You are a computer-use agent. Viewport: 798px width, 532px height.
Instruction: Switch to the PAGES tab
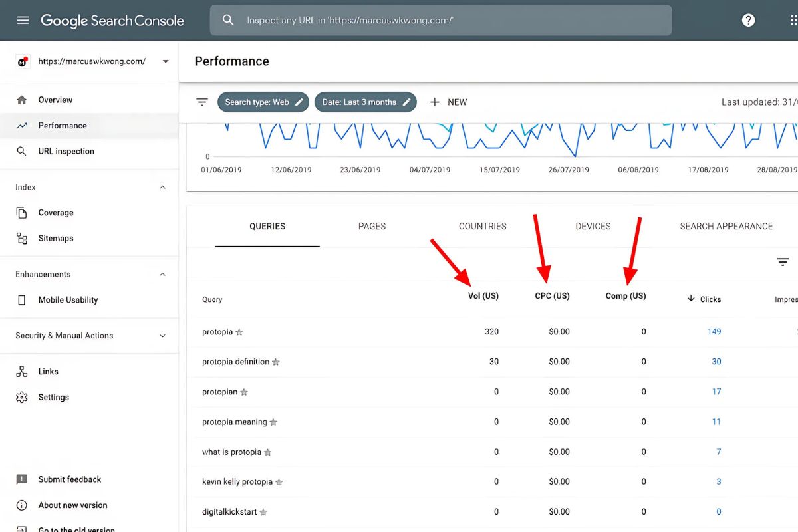[372, 227]
